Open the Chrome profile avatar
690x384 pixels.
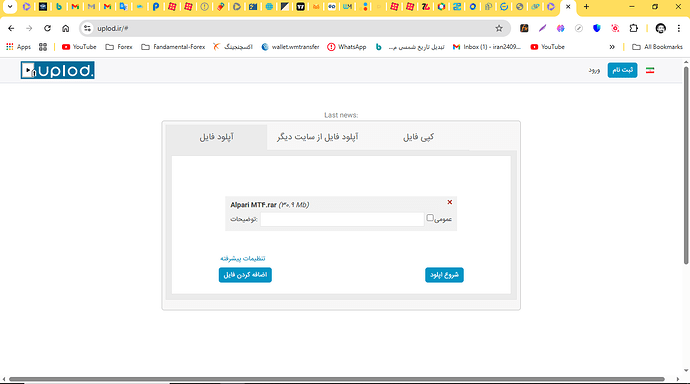[x=661, y=28]
